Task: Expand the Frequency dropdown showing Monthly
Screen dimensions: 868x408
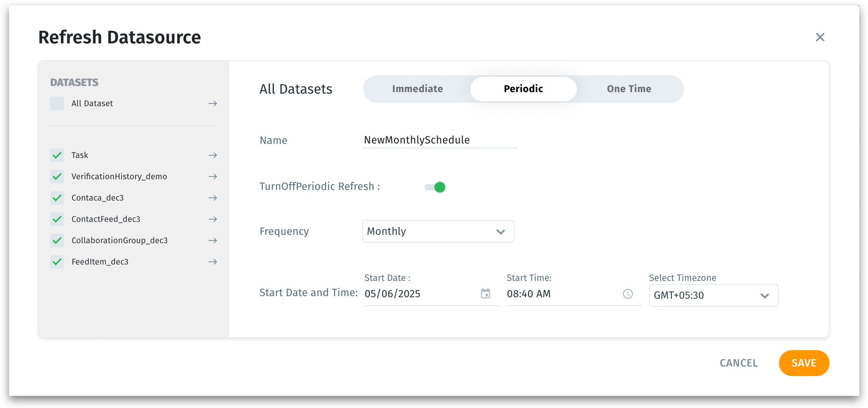Action: coord(438,231)
